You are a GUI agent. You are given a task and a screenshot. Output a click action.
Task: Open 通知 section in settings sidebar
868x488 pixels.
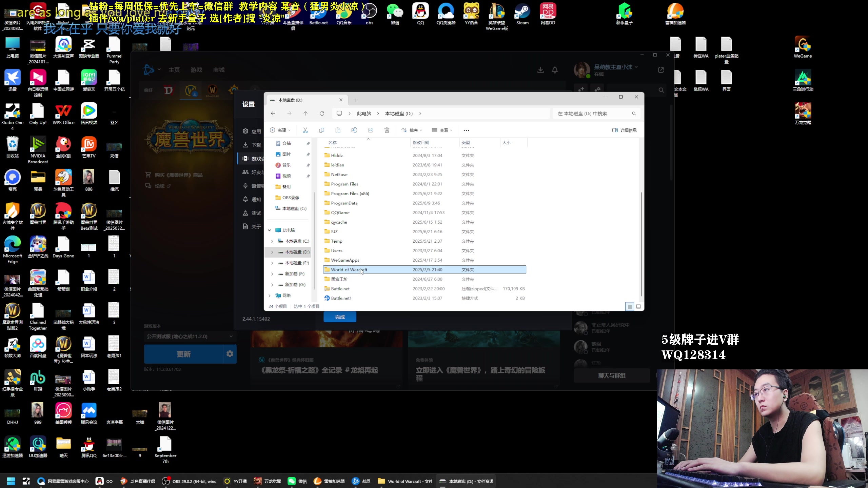pyautogui.click(x=252, y=199)
